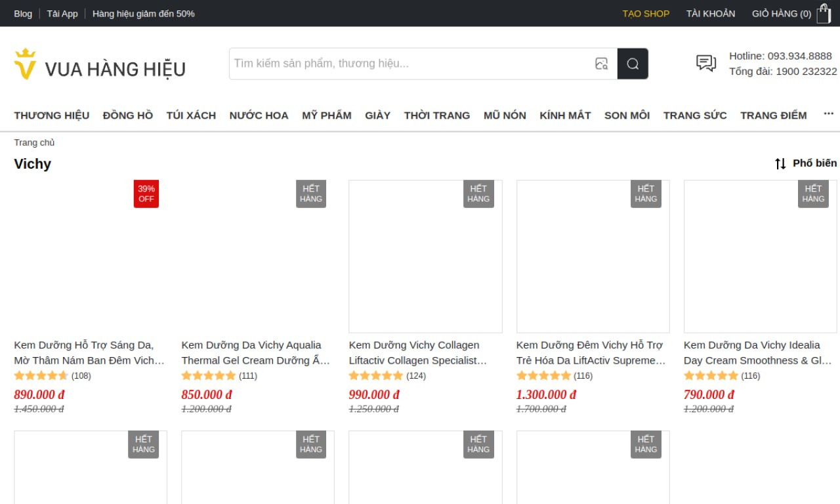Open Vichy Collagen Liftactiv product title
Viewport: 840px width, 504px height.
coord(425,352)
